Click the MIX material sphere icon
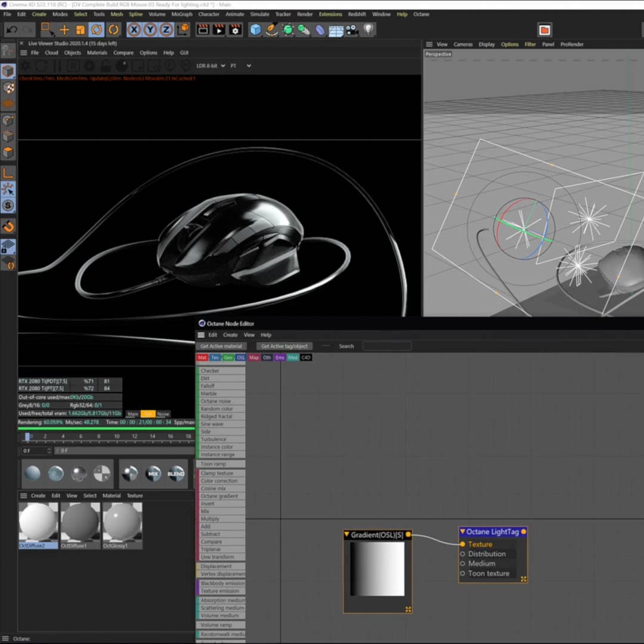 point(153,473)
